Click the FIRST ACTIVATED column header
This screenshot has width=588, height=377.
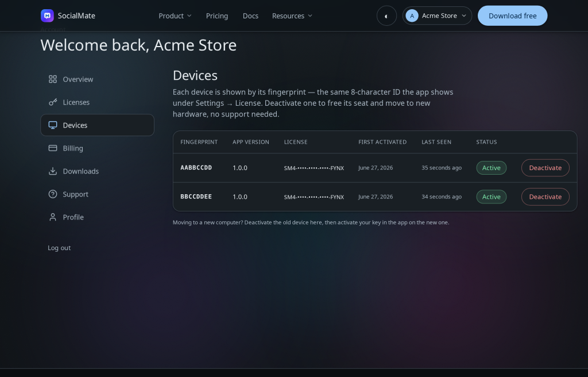pos(382,142)
